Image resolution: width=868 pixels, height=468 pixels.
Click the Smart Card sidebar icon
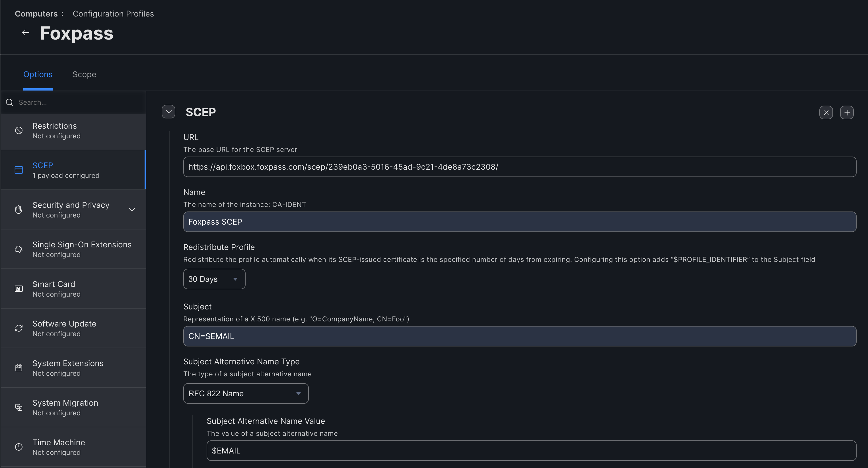tap(18, 288)
